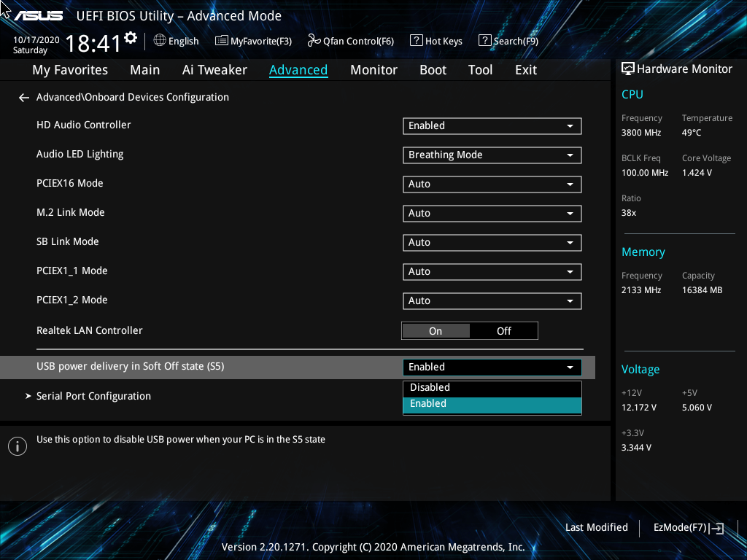Click the settings gear next to the clock
Image resolution: width=747 pixels, height=560 pixels.
tap(130, 38)
